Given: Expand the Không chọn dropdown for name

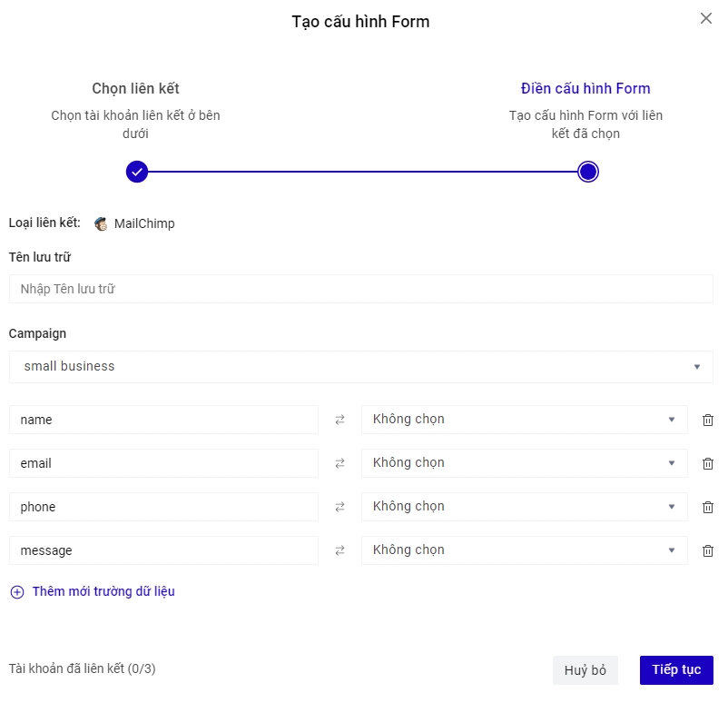Looking at the screenshot, I should (x=524, y=420).
